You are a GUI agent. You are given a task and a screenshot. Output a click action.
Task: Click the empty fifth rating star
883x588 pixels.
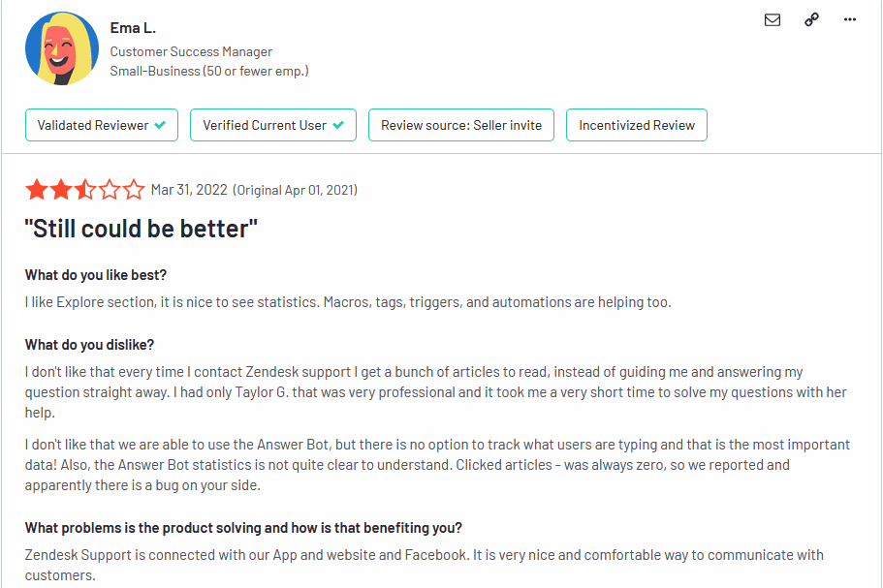(x=134, y=190)
